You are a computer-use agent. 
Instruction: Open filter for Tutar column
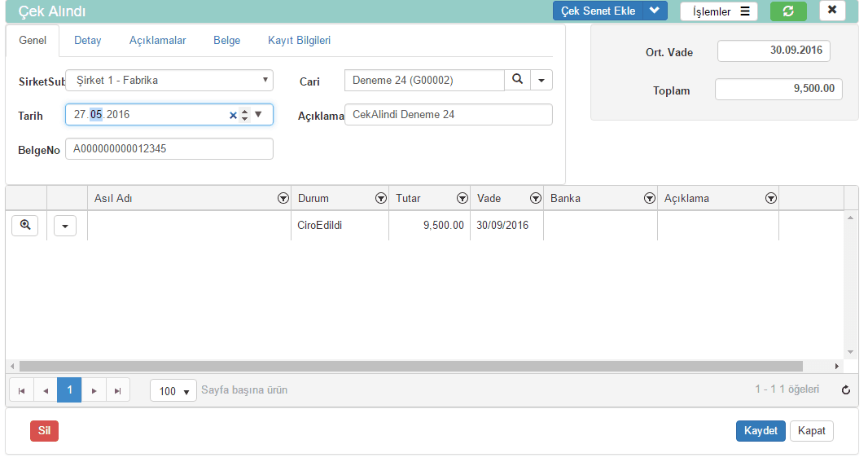click(462, 199)
